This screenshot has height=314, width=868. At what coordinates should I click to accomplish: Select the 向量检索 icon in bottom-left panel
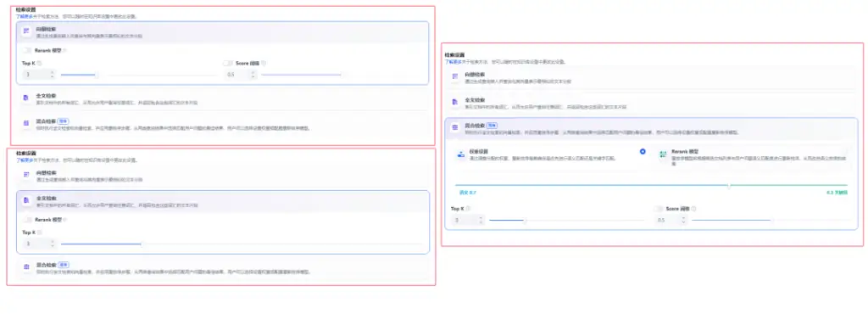click(x=26, y=175)
